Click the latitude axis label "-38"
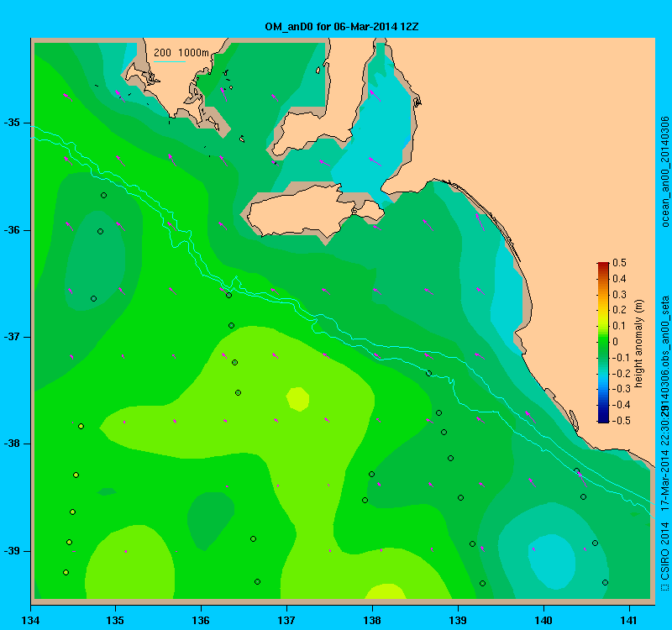 [x=12, y=444]
